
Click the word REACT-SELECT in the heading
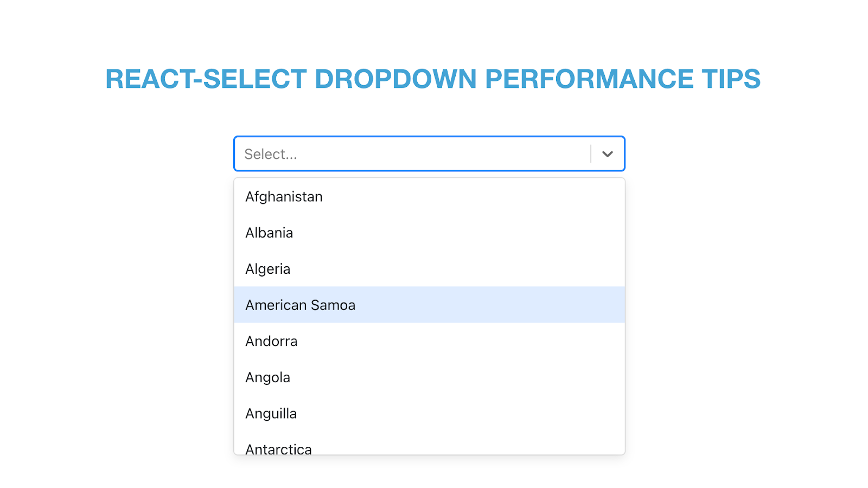coord(206,79)
